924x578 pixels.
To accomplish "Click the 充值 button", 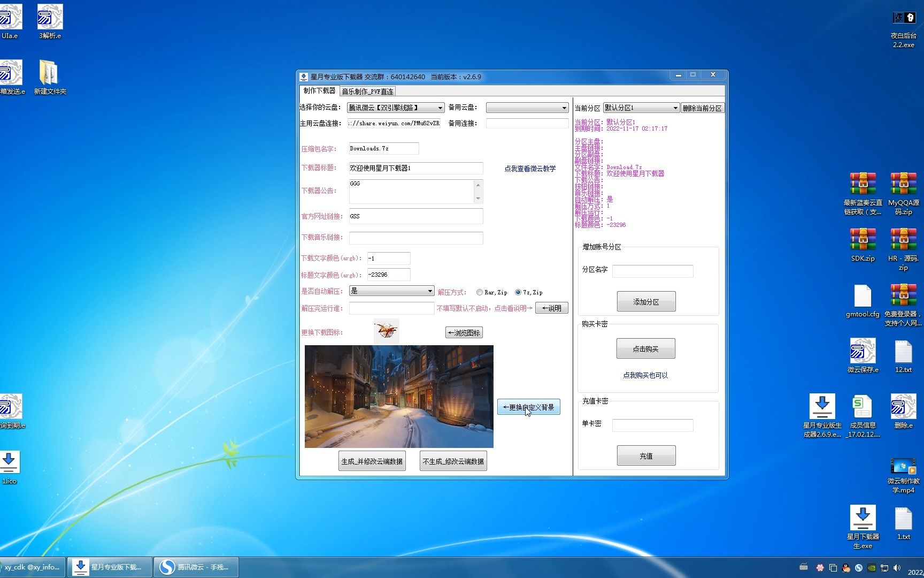I will [x=646, y=455].
